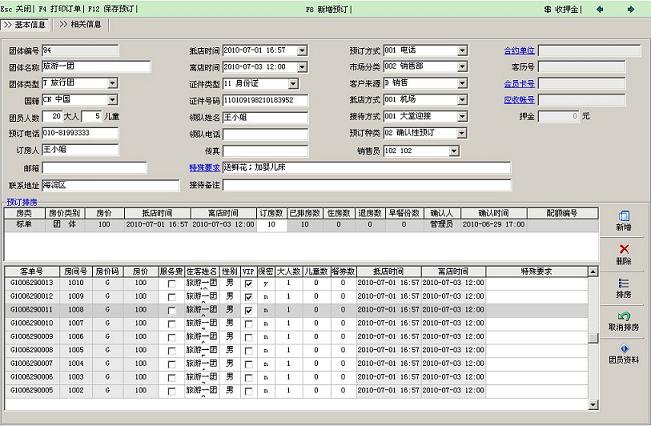Click the 证件号码 input field

pos(265,100)
